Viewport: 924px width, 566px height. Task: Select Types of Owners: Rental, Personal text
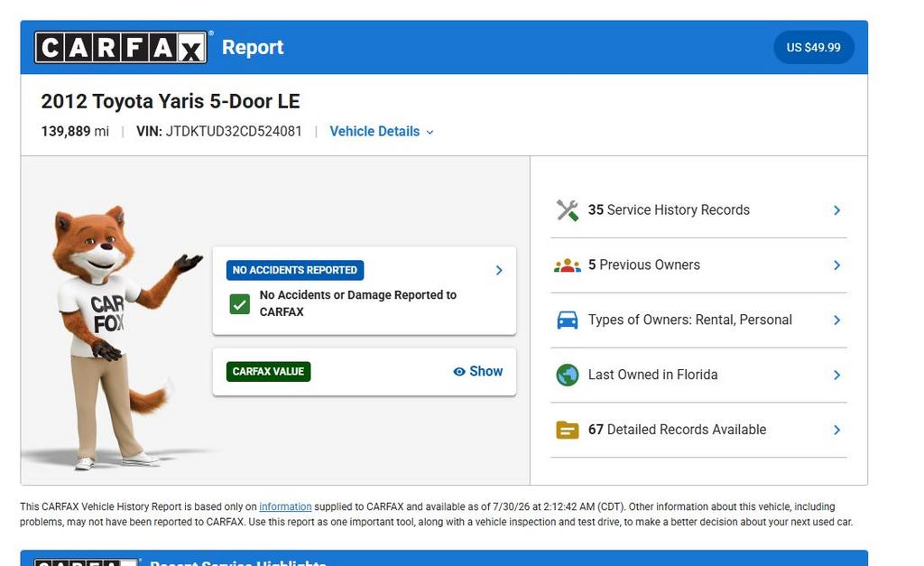[x=690, y=320]
